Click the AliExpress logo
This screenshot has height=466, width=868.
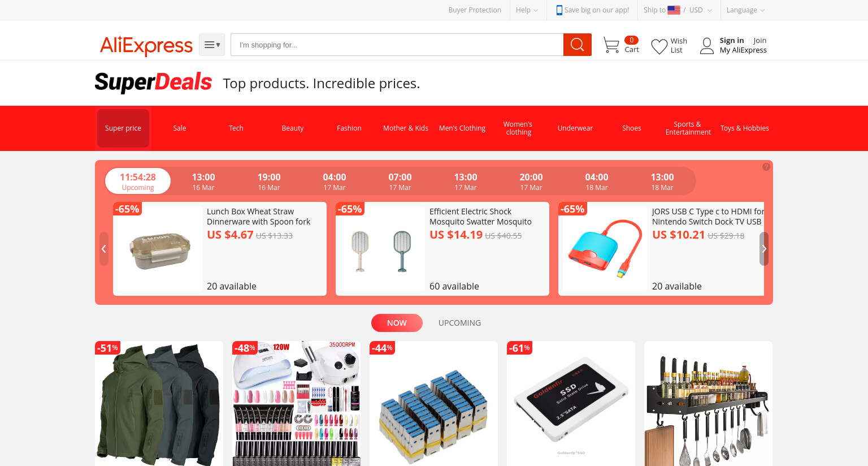pos(146,45)
